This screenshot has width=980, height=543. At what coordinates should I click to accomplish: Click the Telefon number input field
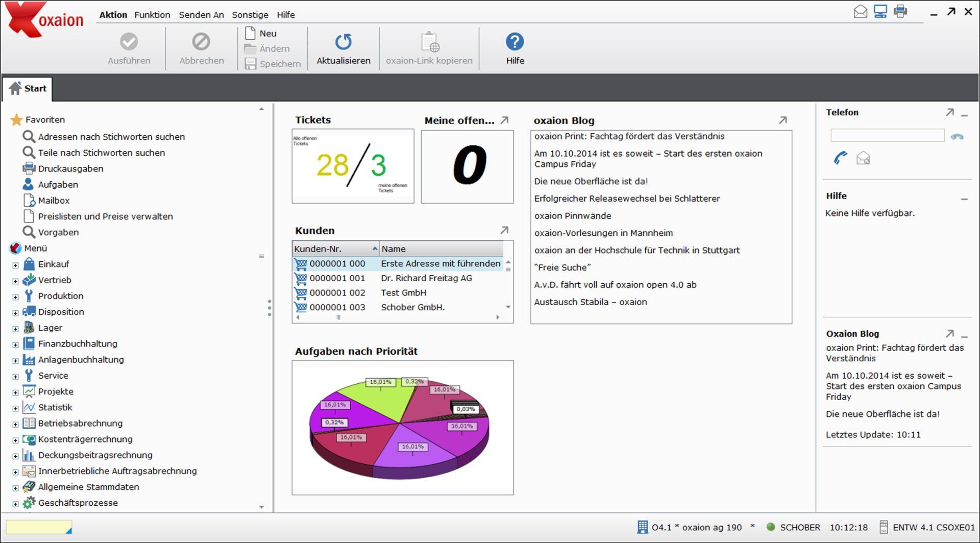point(887,135)
